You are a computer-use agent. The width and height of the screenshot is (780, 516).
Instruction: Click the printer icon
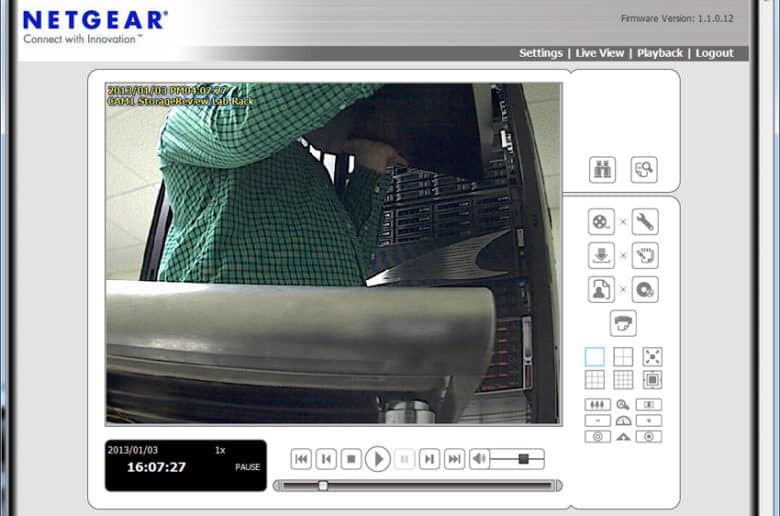tap(623, 323)
